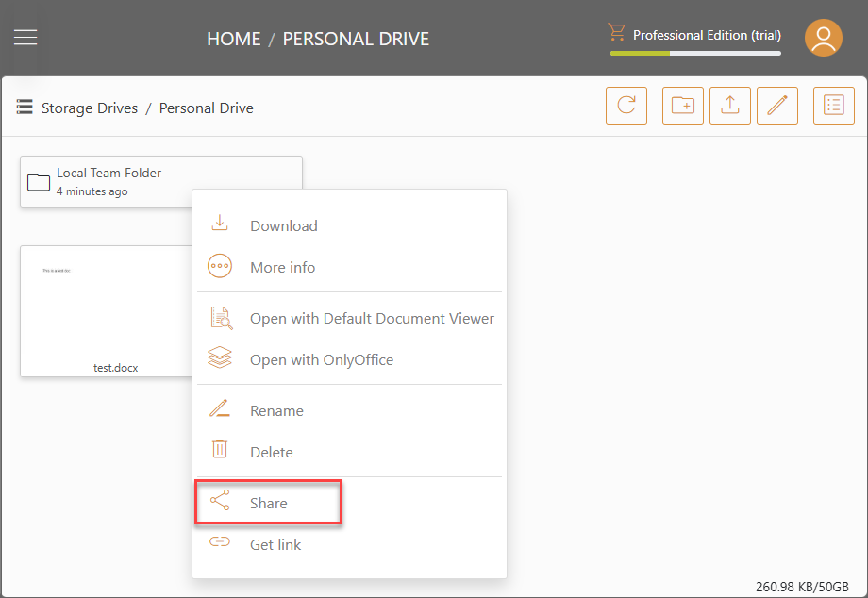Click the upload toolbar icon

[729, 105]
